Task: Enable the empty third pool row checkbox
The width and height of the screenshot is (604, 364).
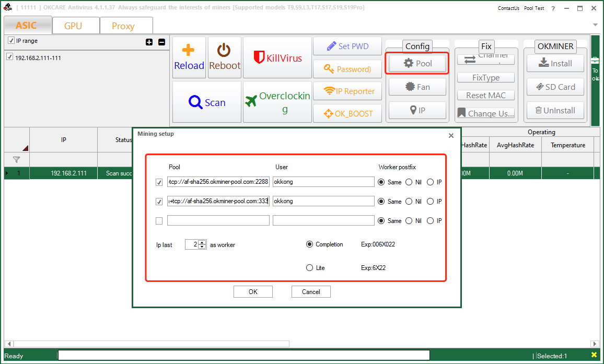Action: coord(159,221)
